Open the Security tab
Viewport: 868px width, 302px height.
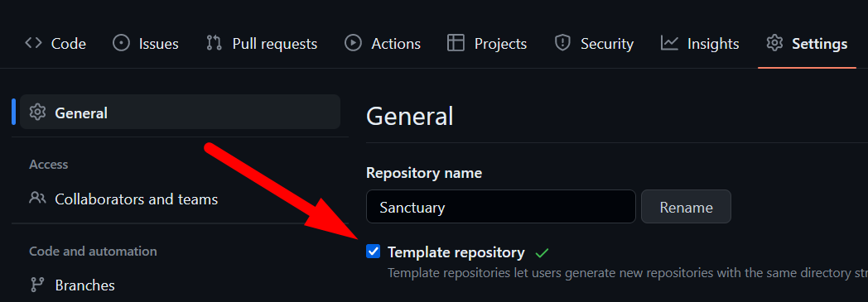[x=594, y=44]
